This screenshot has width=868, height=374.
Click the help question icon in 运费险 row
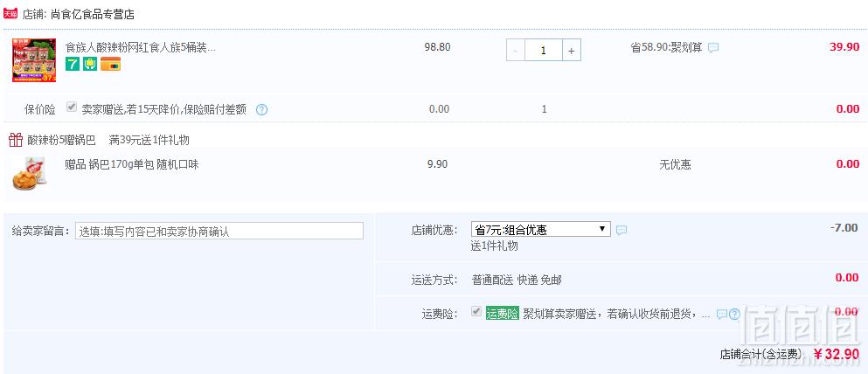(x=734, y=315)
